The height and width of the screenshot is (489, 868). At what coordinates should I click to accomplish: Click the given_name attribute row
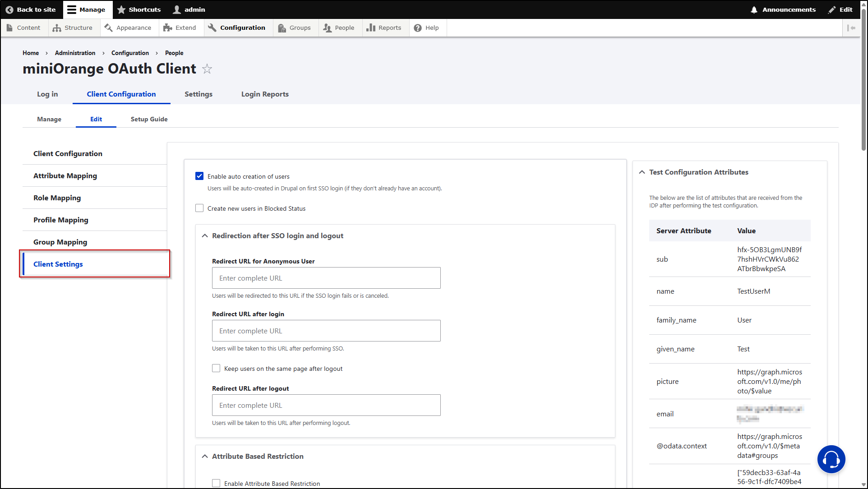pos(729,349)
